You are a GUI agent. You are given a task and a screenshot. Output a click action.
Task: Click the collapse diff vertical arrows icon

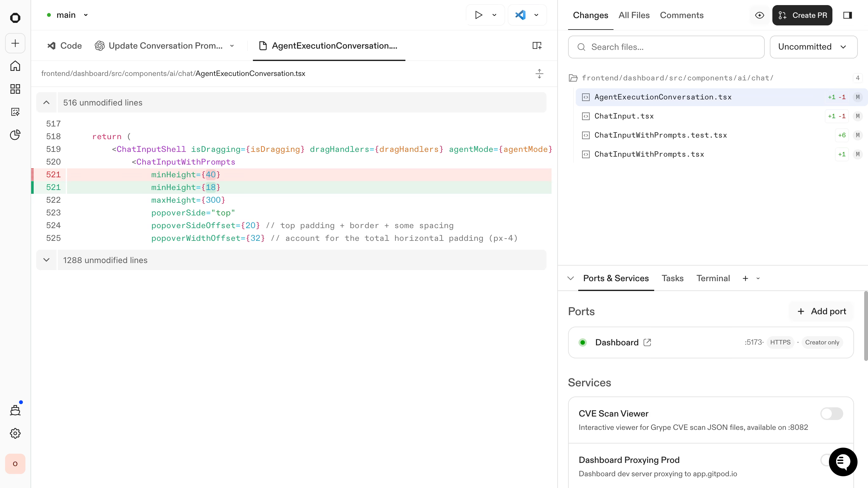tap(539, 73)
